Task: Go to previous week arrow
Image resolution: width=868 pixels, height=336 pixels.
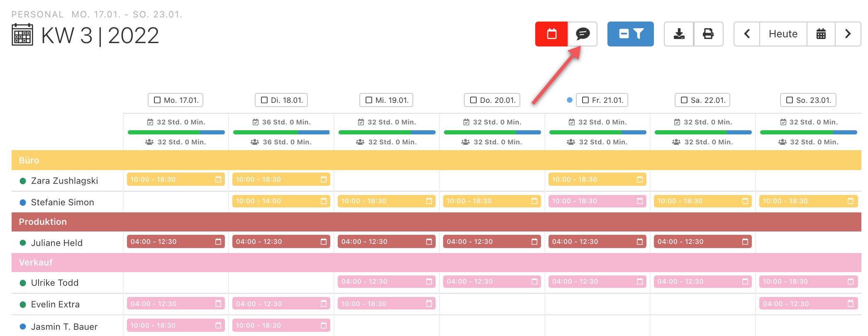Action: coord(747,34)
